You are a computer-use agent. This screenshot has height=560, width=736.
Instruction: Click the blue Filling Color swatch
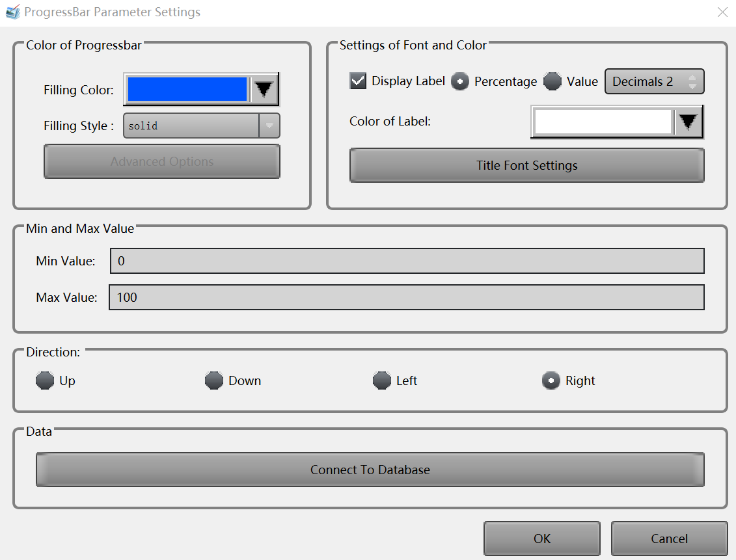pyautogui.click(x=187, y=89)
